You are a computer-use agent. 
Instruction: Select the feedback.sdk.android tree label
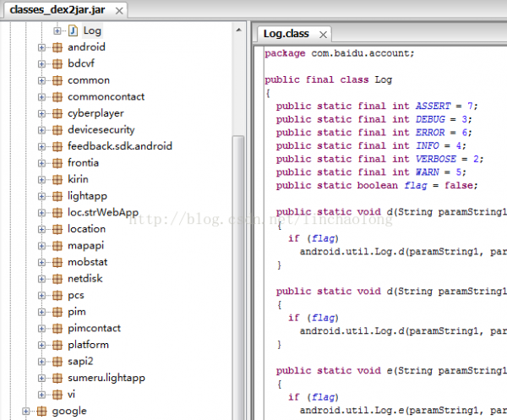[120, 146]
